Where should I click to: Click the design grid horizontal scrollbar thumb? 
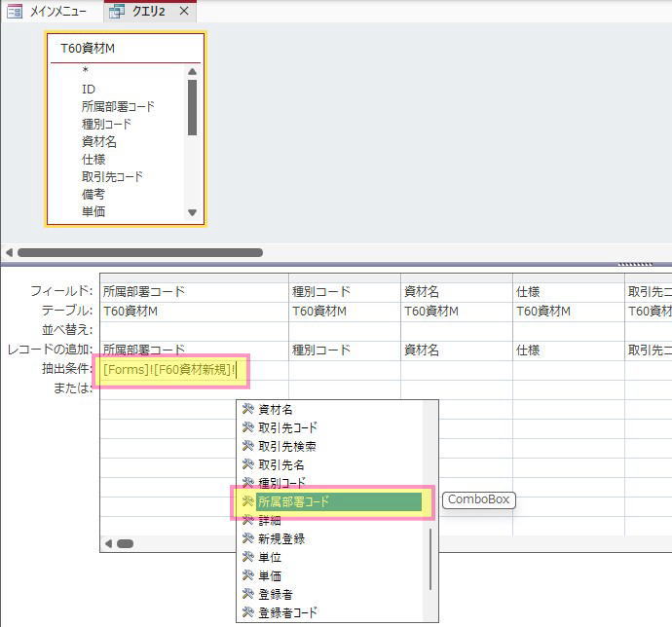pyautogui.click(x=125, y=543)
